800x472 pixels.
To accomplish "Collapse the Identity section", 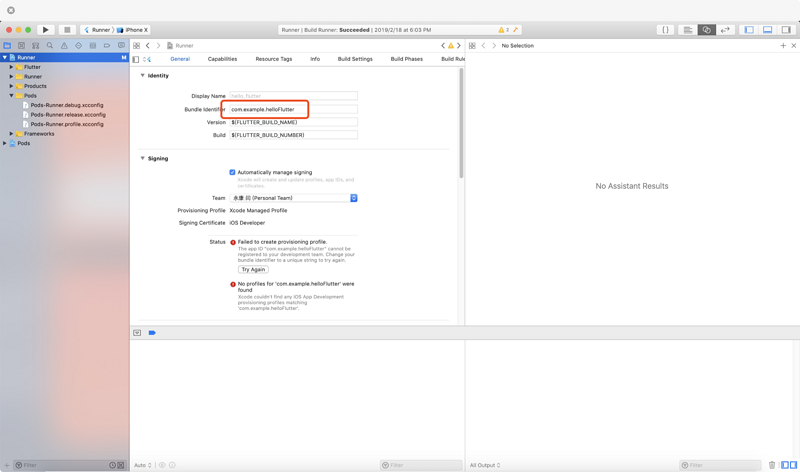I will click(142, 76).
